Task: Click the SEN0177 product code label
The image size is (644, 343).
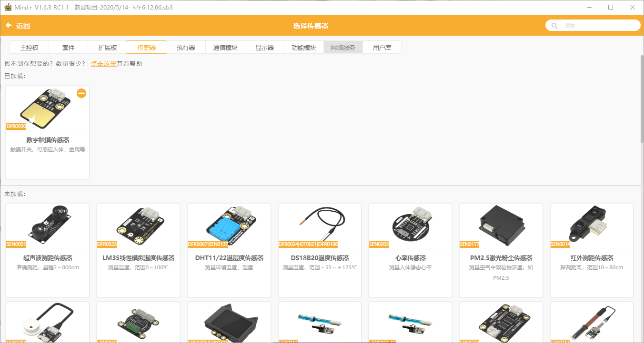Action: [x=470, y=245]
